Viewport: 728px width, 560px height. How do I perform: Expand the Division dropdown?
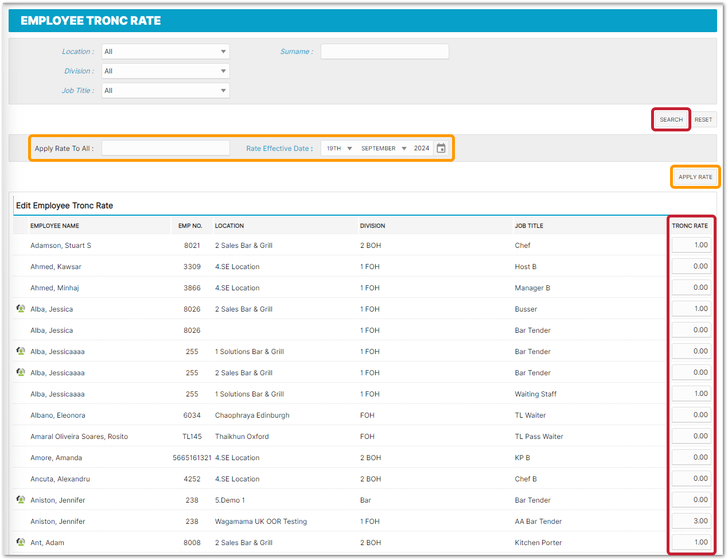(x=165, y=71)
